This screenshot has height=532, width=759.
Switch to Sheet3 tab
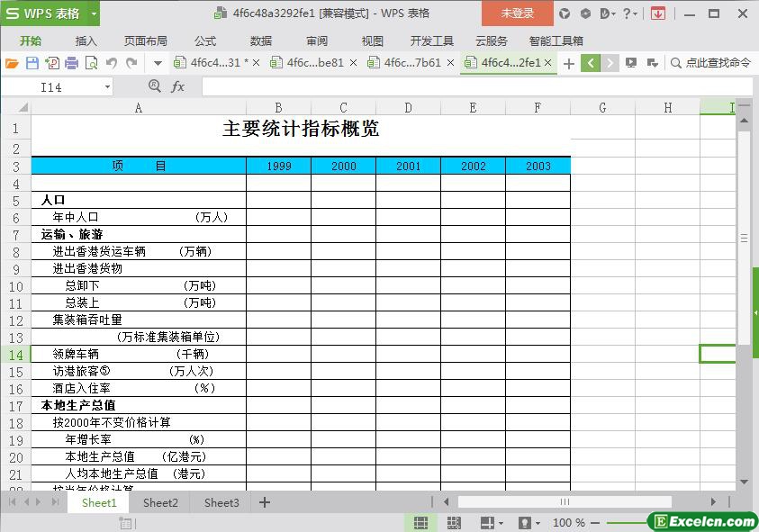tap(221, 503)
